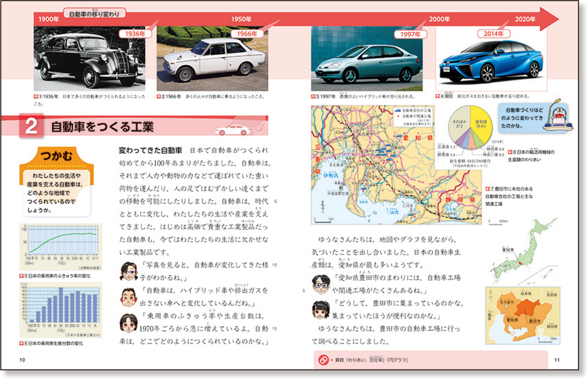The image size is (588, 379).
Task: Click the glasses-wearing boy avatar on the right page
Action: point(321,284)
